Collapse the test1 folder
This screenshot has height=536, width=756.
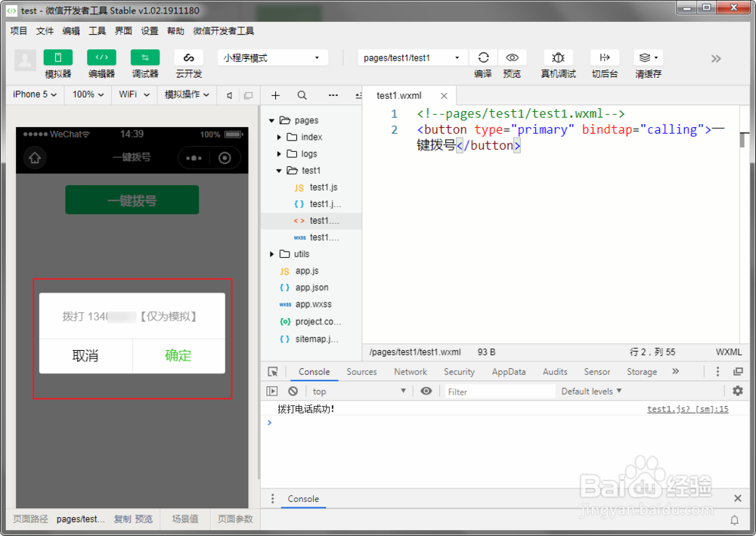click(279, 171)
